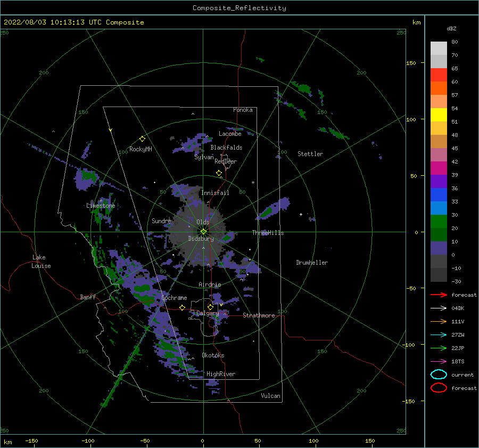Screen dimensions: 479x448
Task: Click the Okotoks town label
Action: tap(213, 355)
